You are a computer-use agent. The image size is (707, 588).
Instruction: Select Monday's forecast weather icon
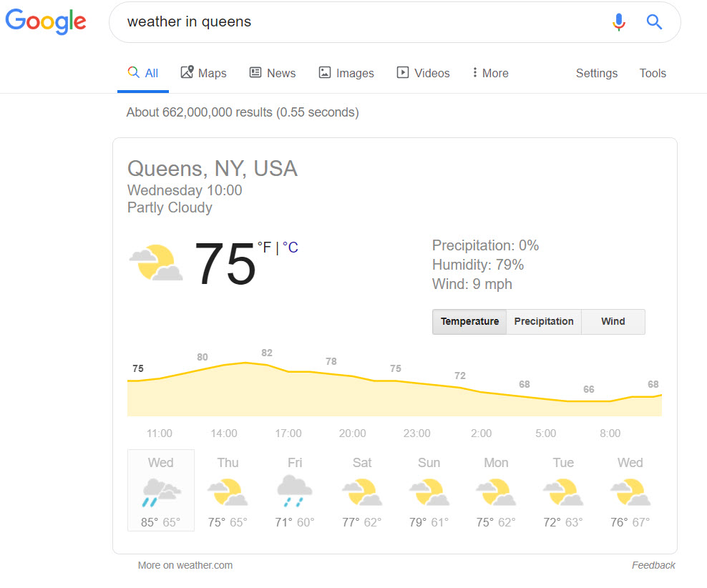tap(496, 492)
